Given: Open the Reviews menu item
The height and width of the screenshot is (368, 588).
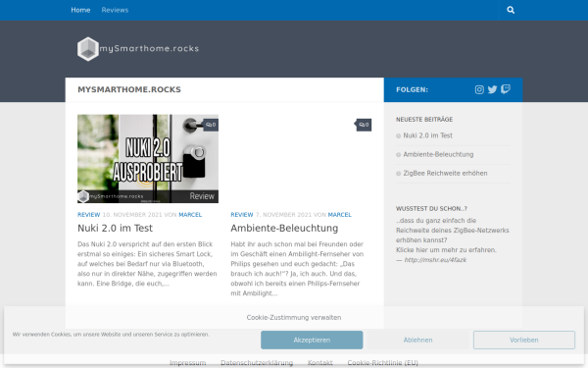Looking at the screenshot, I should click(x=115, y=10).
